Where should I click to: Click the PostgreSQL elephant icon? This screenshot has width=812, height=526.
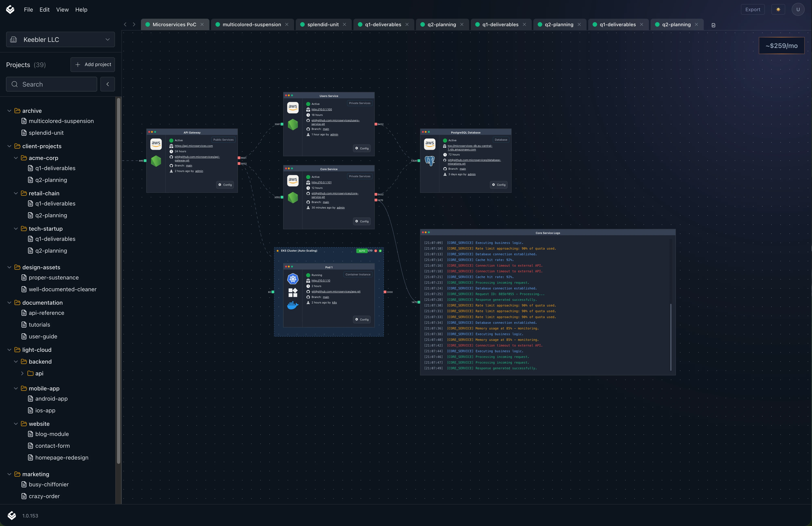(430, 161)
